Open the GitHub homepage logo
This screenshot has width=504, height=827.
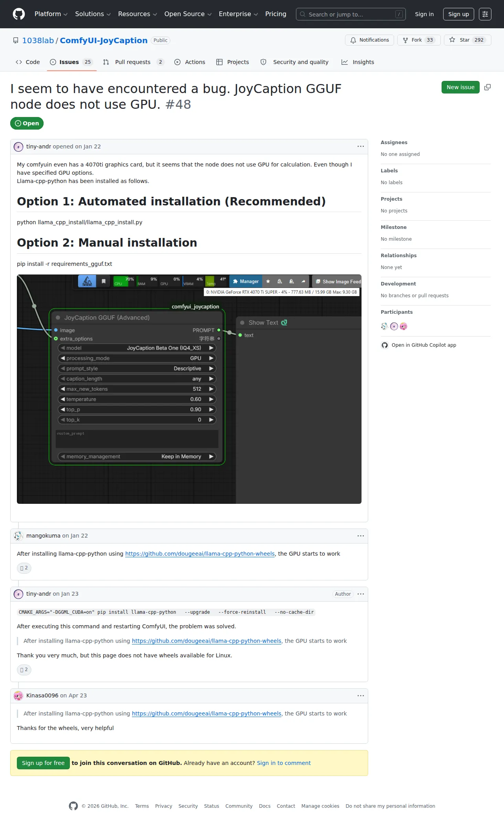[19, 14]
